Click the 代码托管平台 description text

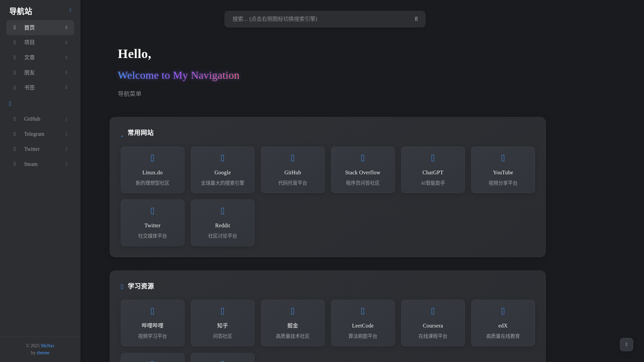(293, 183)
